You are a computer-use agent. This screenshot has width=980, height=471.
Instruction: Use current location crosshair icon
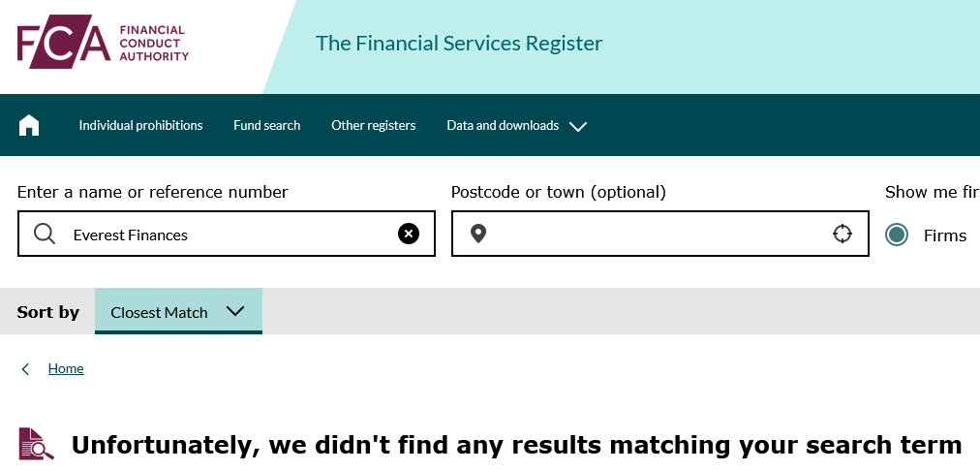(x=842, y=234)
